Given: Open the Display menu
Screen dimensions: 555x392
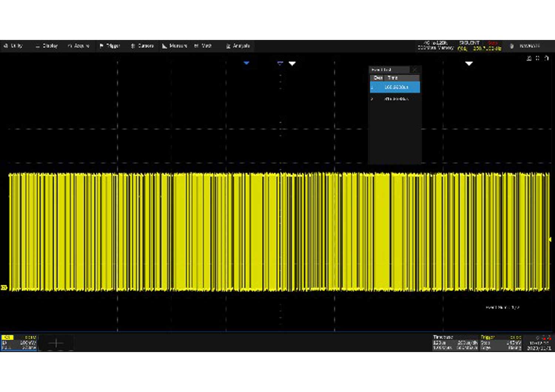Looking at the screenshot, I should [x=47, y=46].
